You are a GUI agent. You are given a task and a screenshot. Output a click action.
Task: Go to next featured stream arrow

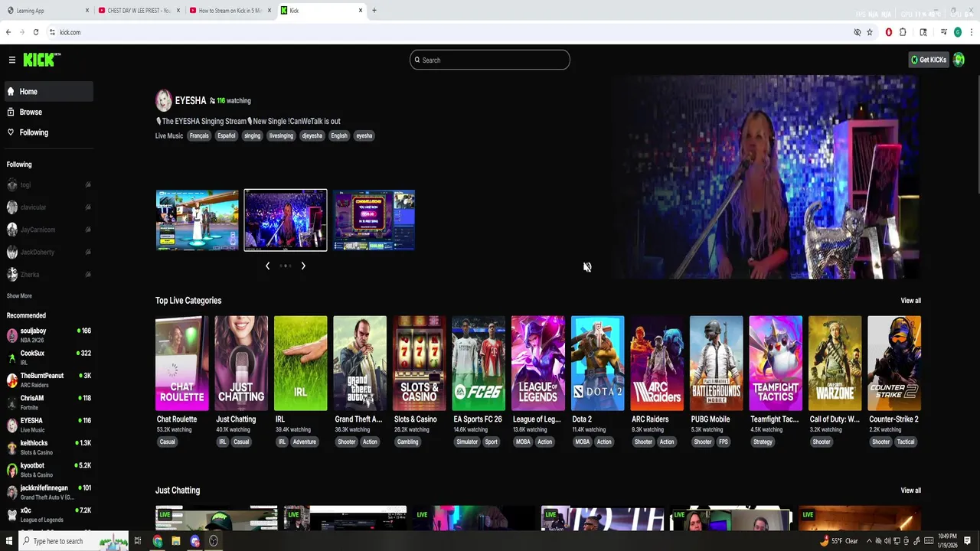coord(303,266)
